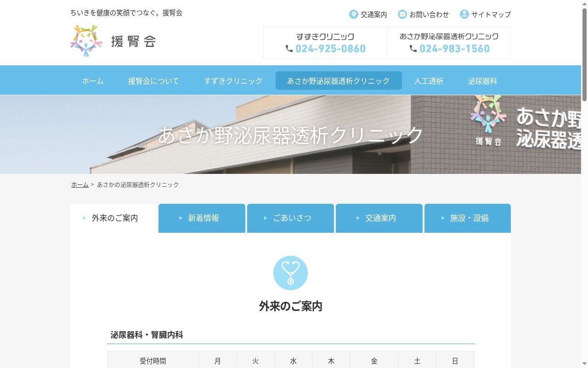The height and width of the screenshot is (368, 588).
Task: Click the あさかの泌尿器透析クリニック breadcrumb text
Action: tap(138, 184)
